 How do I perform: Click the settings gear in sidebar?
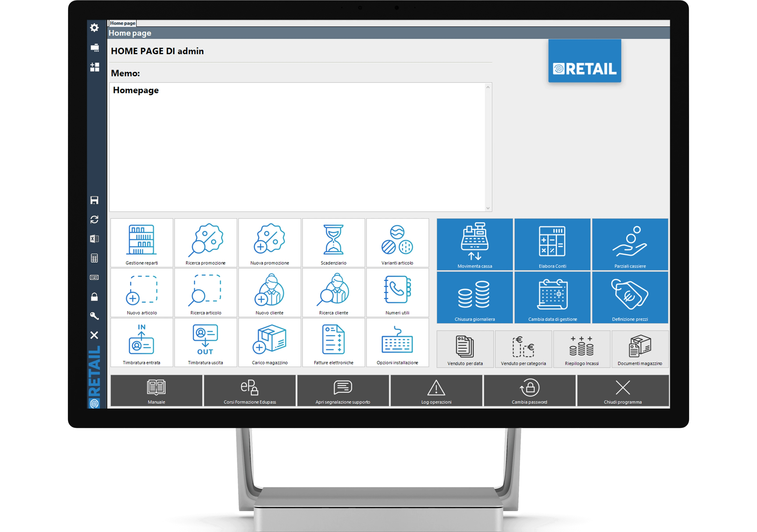[x=95, y=28]
